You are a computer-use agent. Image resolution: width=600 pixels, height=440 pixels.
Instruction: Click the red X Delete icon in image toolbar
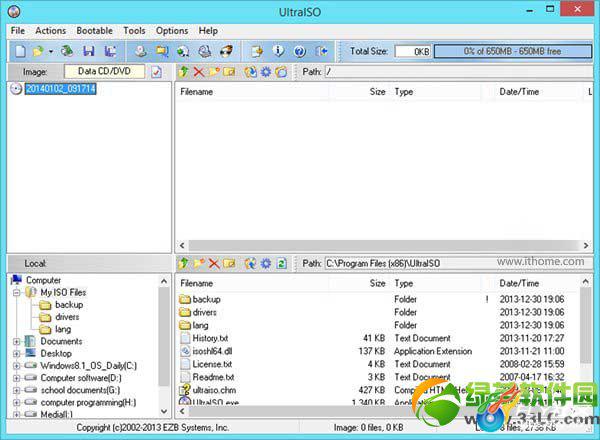pyautogui.click(x=199, y=72)
